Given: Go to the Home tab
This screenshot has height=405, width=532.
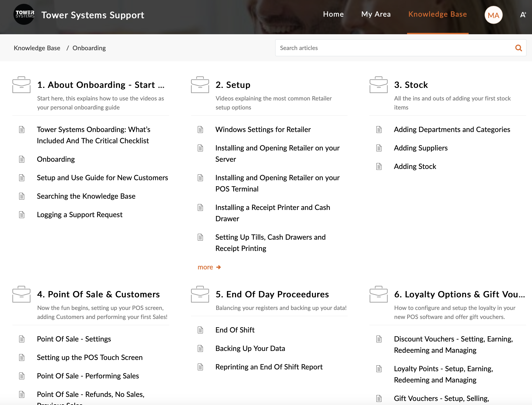Looking at the screenshot, I should (x=333, y=14).
